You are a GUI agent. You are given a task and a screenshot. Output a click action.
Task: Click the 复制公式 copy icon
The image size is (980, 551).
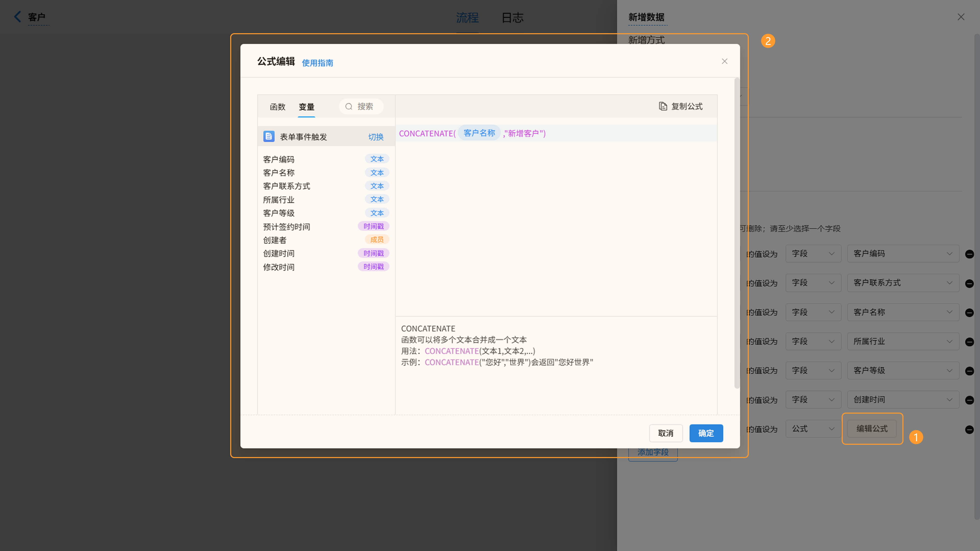tap(663, 106)
